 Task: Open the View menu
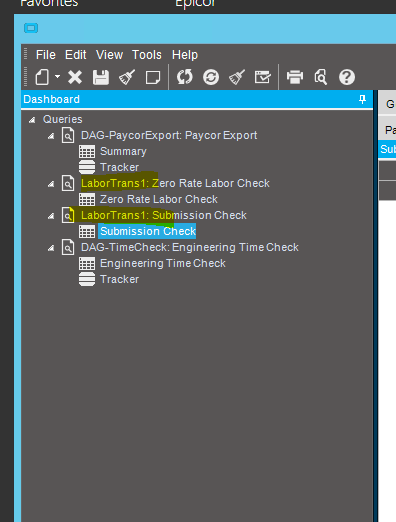[109, 55]
